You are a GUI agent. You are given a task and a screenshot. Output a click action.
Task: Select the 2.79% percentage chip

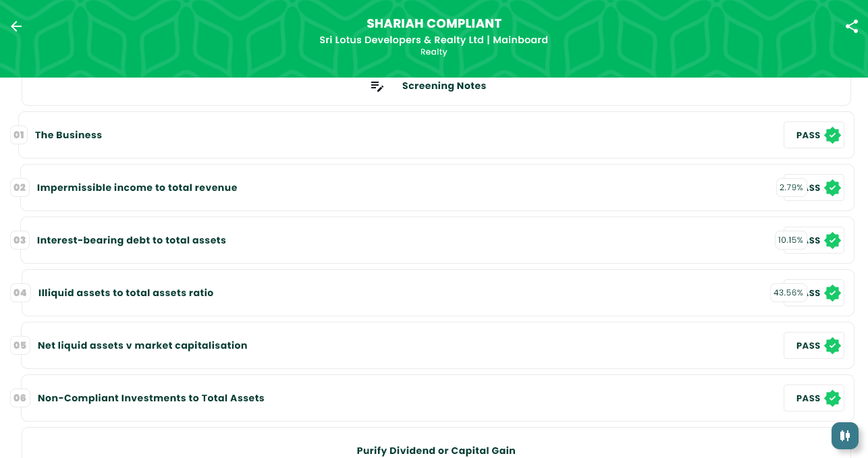point(790,188)
